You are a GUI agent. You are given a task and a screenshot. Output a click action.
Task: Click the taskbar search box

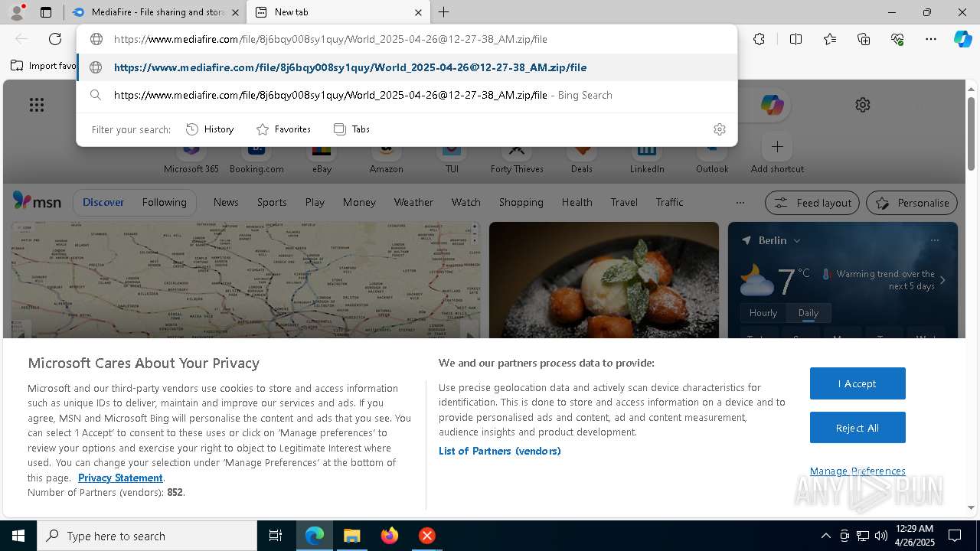click(x=147, y=536)
